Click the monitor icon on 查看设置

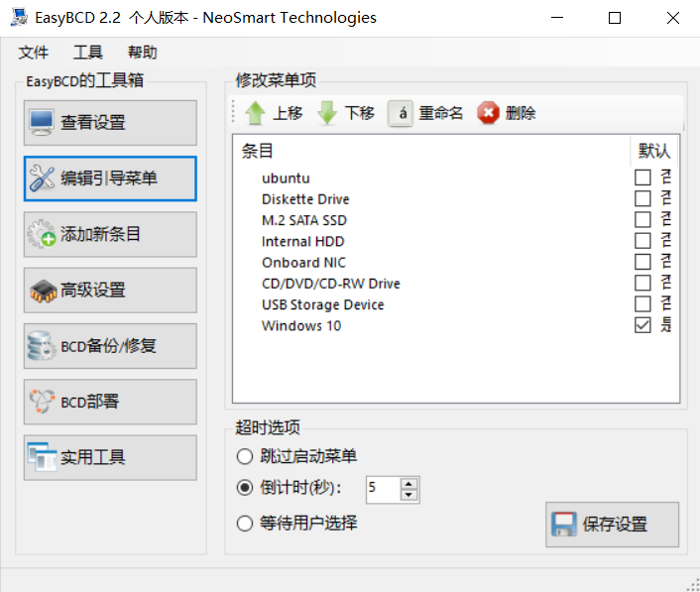point(42,122)
